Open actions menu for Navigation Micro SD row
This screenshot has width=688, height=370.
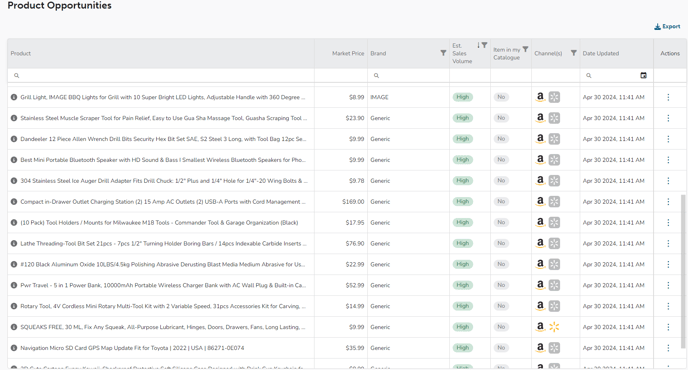pyautogui.click(x=668, y=348)
